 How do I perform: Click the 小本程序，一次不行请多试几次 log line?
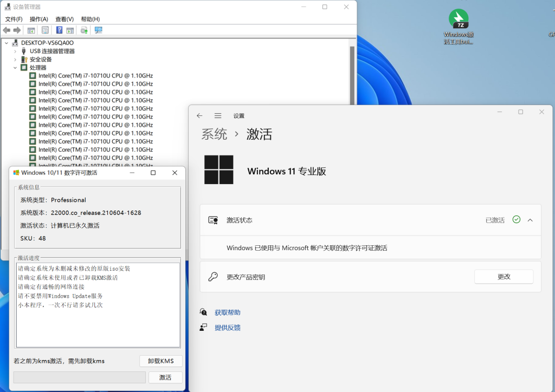click(60, 305)
